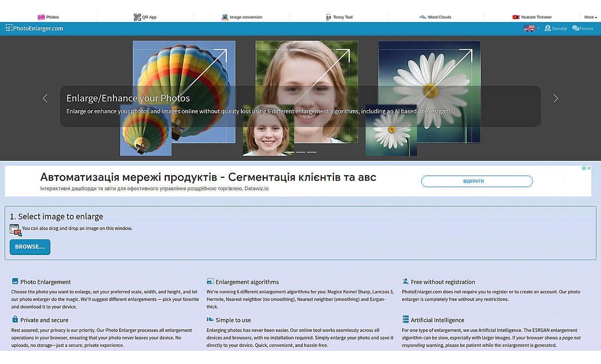Select the last carousel slide indicator
Viewport: 601px width, 364px height.
click(x=312, y=152)
